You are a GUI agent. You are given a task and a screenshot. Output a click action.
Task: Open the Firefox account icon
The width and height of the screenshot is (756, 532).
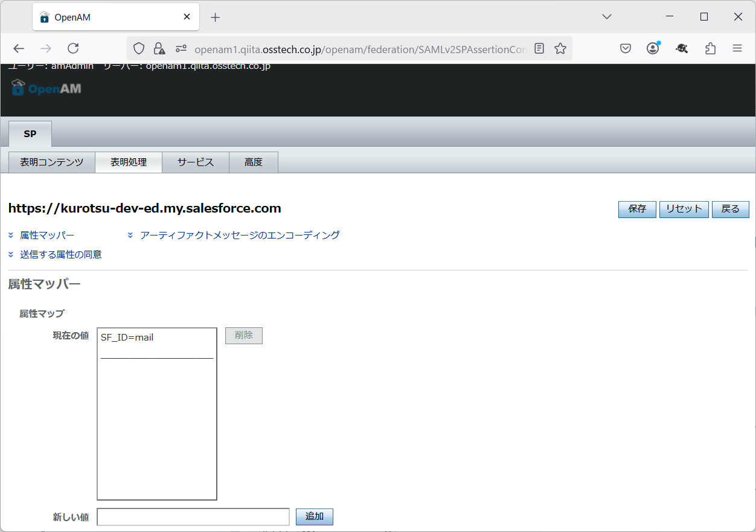tap(653, 48)
